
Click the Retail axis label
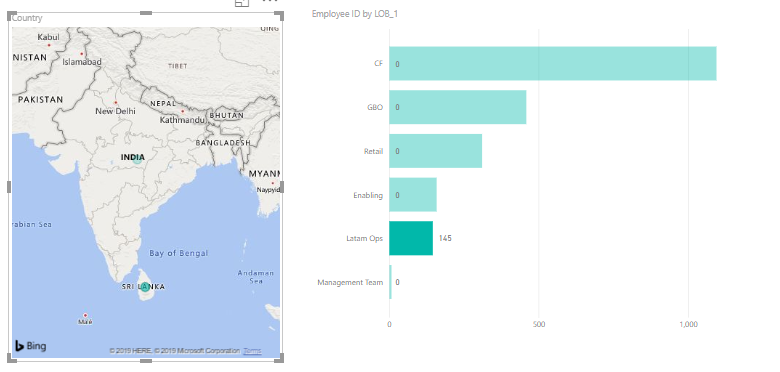(374, 151)
